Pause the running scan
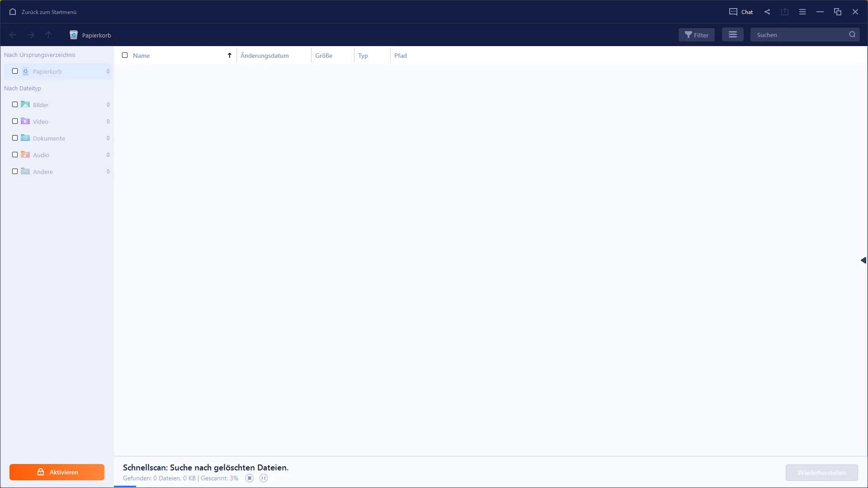This screenshot has height=488, width=868. pyautogui.click(x=264, y=478)
